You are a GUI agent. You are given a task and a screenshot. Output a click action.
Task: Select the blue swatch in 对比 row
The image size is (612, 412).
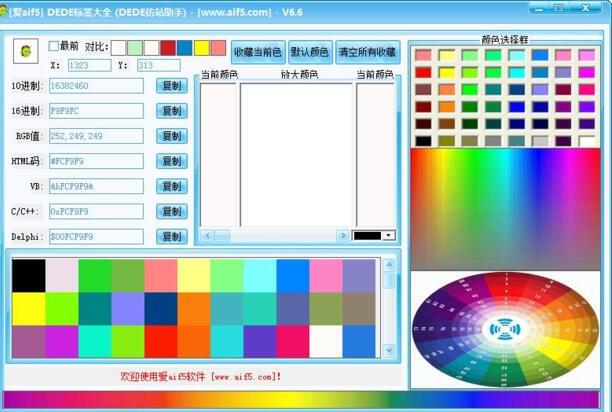185,48
